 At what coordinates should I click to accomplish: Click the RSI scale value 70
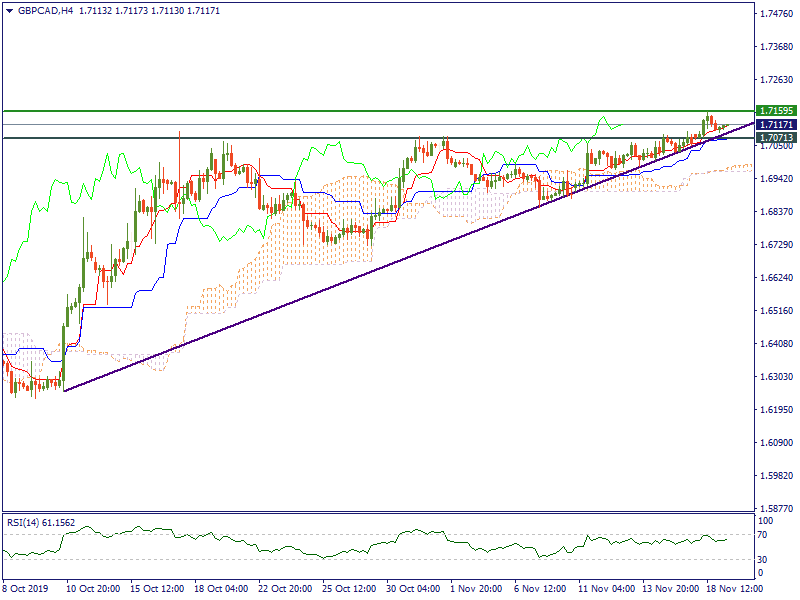(x=765, y=535)
